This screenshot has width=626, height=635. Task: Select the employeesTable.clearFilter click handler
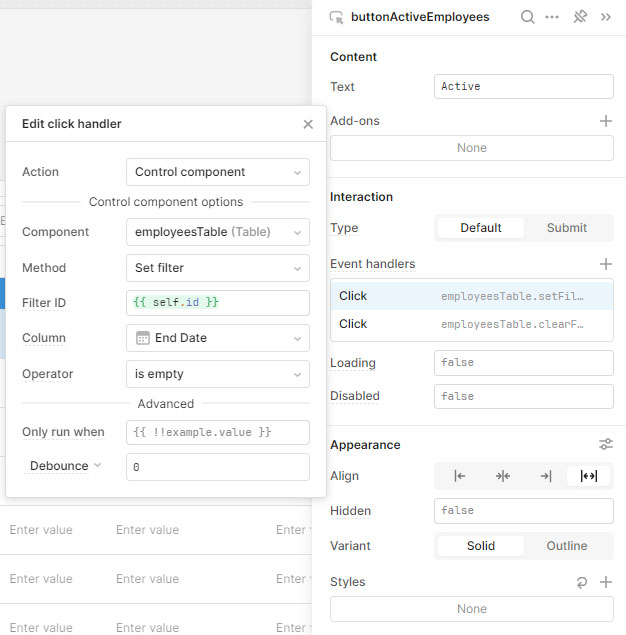coord(471,324)
